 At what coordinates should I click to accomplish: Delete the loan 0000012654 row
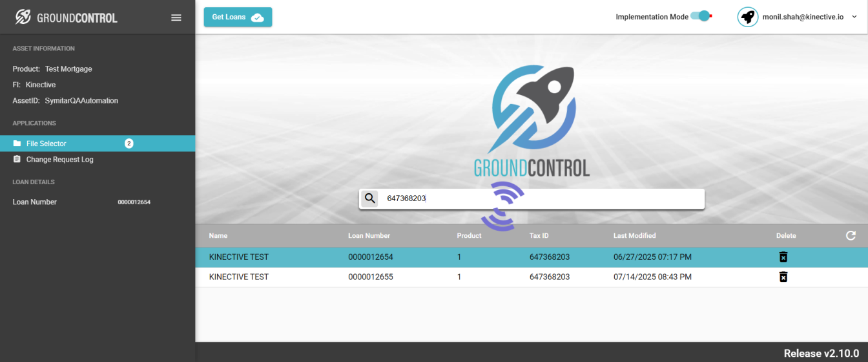point(783,257)
